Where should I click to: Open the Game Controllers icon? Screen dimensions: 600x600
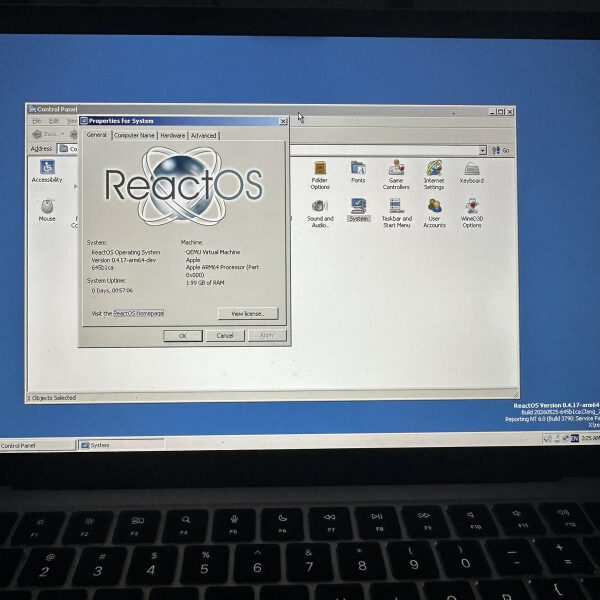396,175
